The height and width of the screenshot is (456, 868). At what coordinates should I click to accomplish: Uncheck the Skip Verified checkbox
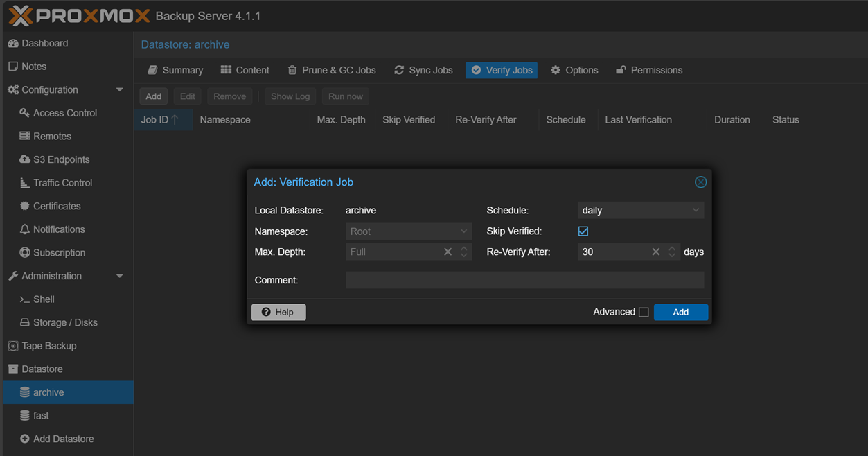point(583,231)
